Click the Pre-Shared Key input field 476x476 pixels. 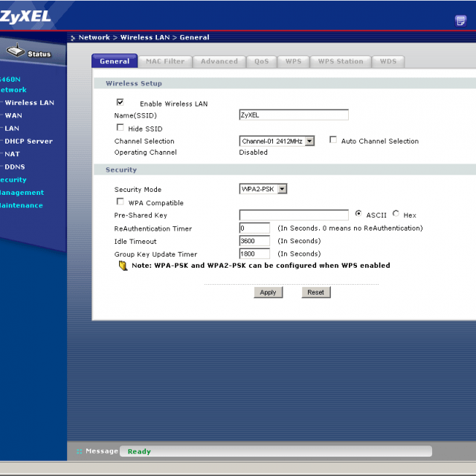[294, 215]
